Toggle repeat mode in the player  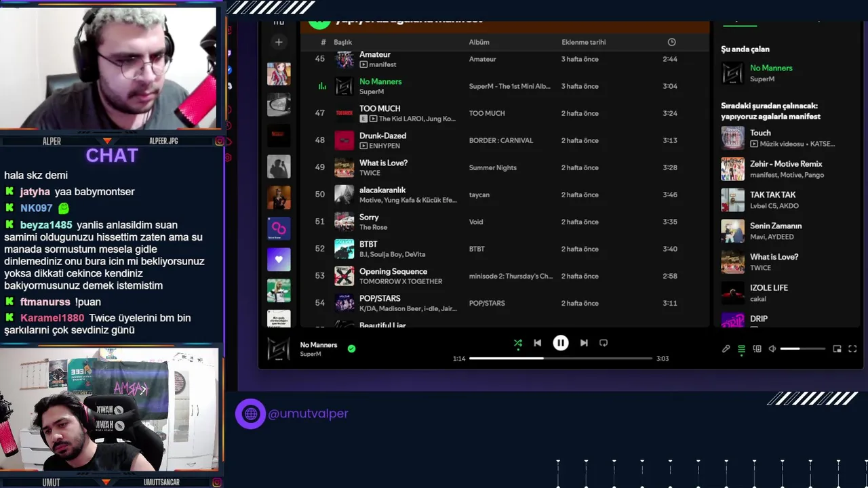604,343
